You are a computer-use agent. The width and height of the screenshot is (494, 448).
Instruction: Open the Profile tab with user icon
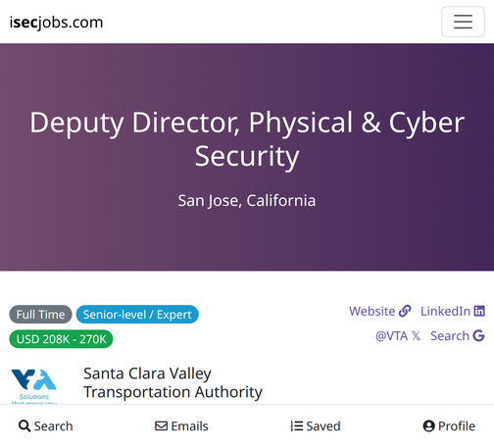pyautogui.click(x=449, y=426)
